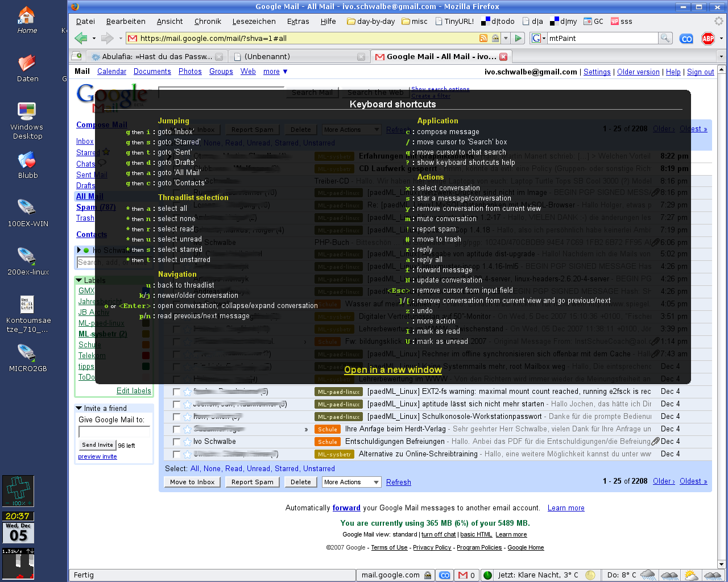Expand the 'more' dropdown in Google nav
The width and height of the screenshot is (728, 582).
[275, 72]
